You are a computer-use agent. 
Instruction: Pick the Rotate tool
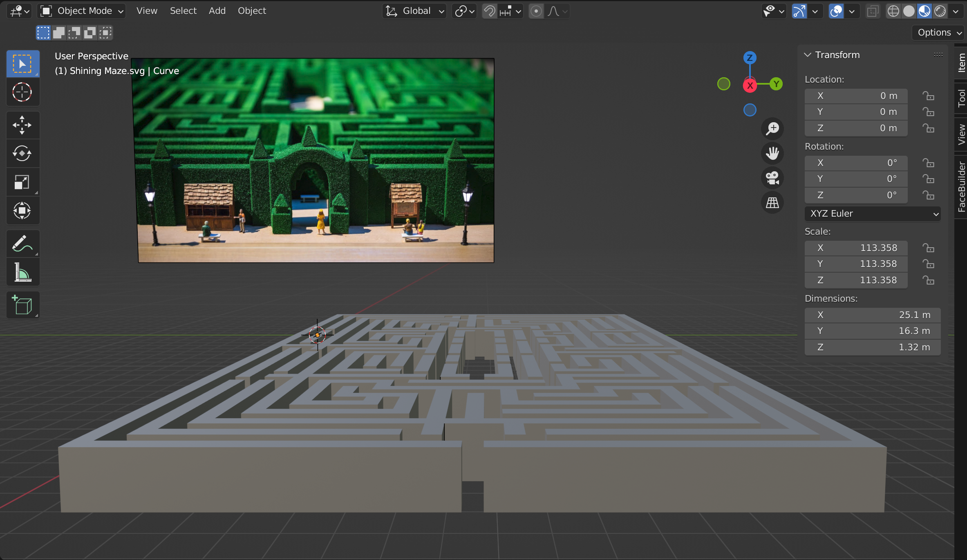(x=22, y=154)
